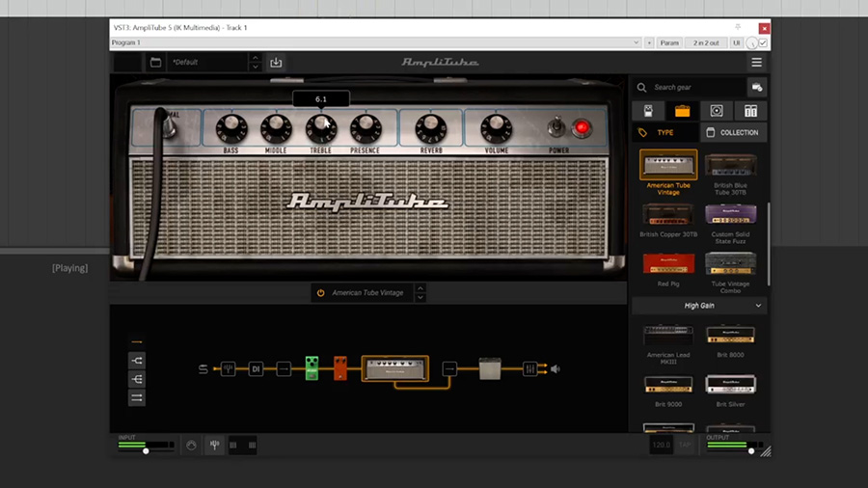Select the empty slot before green pedal
The image size is (868, 488).
point(284,368)
